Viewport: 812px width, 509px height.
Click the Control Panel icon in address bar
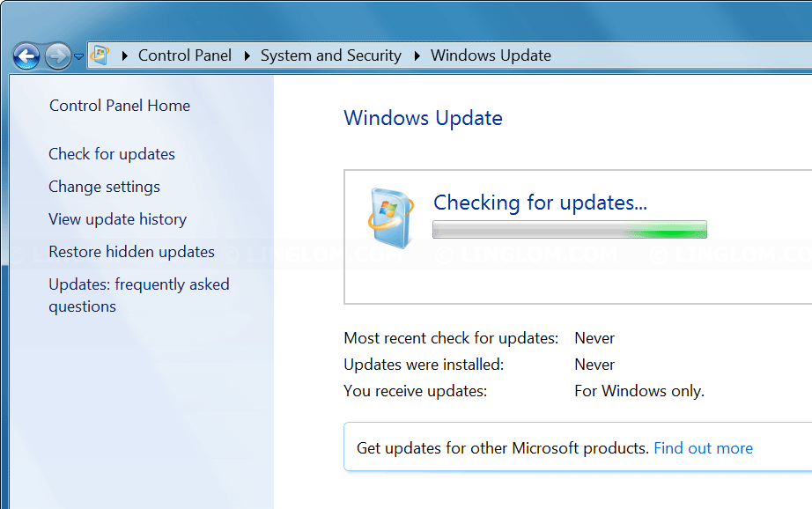tap(100, 55)
